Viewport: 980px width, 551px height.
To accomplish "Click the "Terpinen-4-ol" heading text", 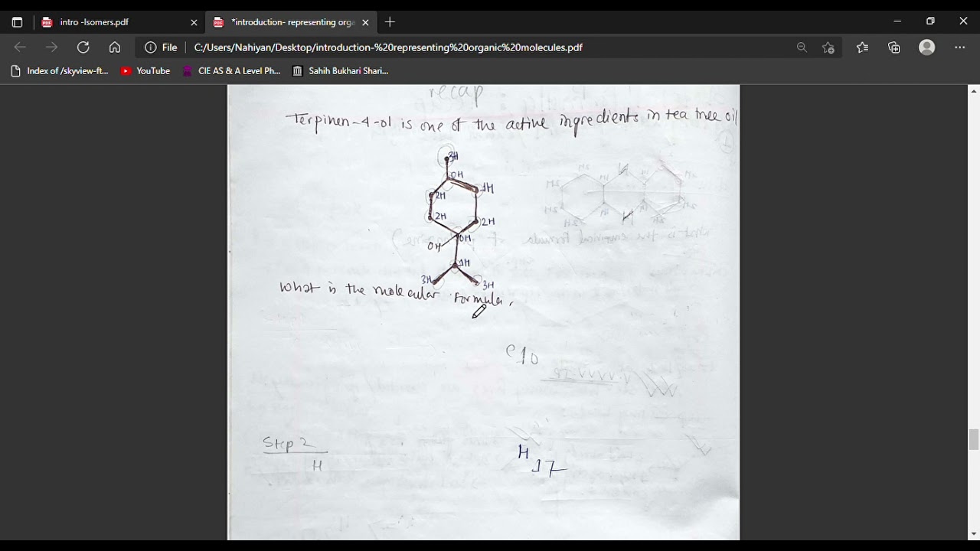I will (340, 123).
